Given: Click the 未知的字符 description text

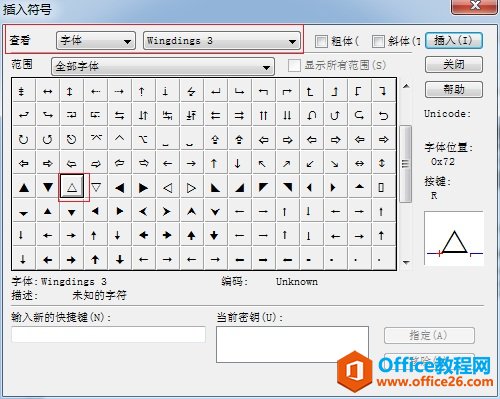Looking at the screenshot, I should point(99,295).
